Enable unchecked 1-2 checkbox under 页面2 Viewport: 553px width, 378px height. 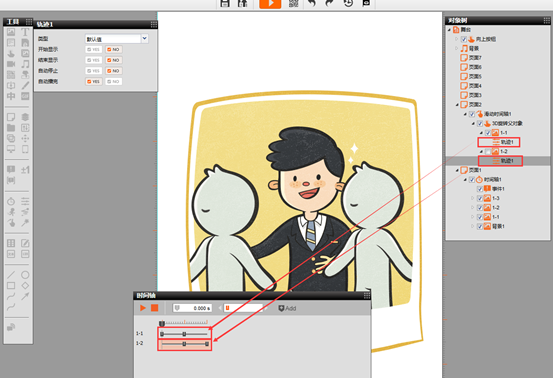[488, 152]
